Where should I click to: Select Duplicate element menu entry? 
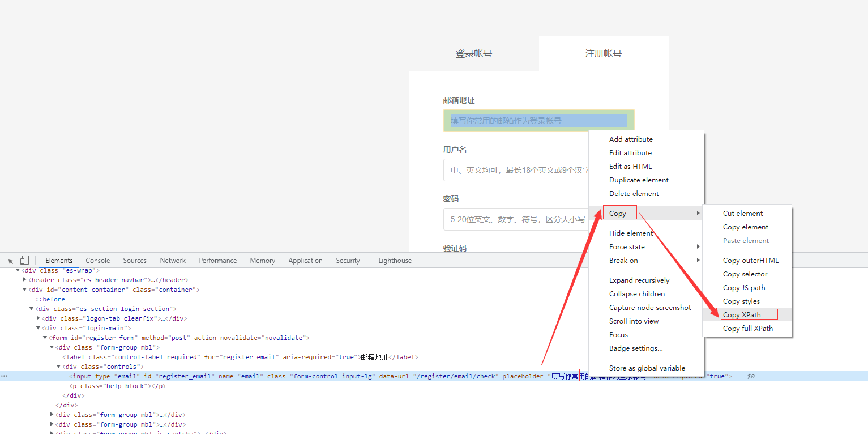[x=646, y=180]
